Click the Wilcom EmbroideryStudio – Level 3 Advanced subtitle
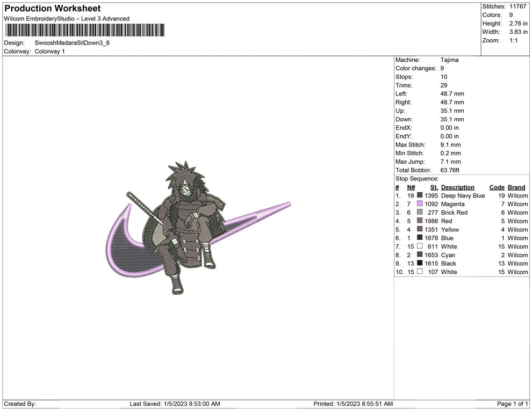The height and width of the screenshot is (409, 532). click(x=67, y=19)
